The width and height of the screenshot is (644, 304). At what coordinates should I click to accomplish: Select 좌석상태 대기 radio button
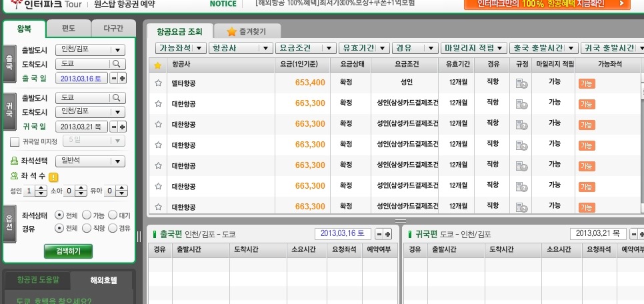pyautogui.click(x=113, y=215)
